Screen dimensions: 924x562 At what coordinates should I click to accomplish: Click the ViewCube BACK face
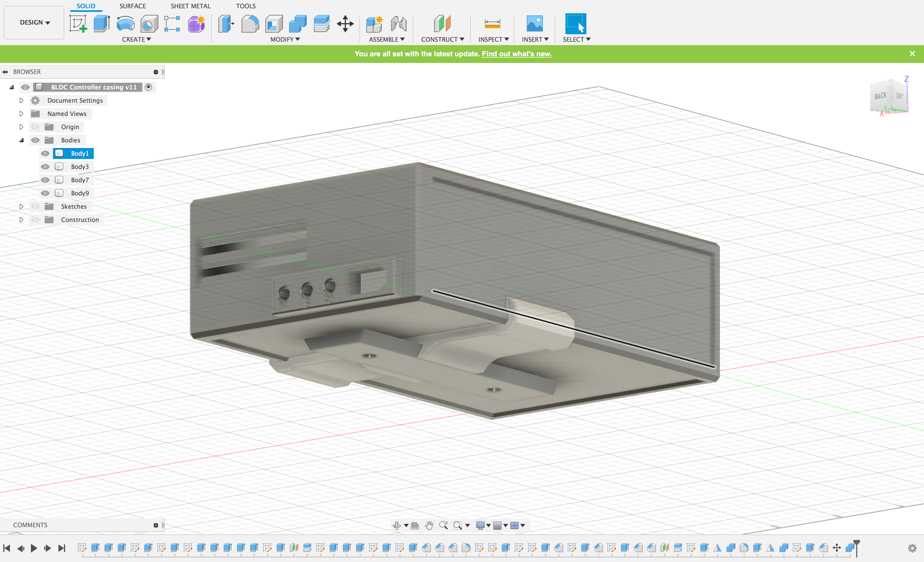(880, 96)
